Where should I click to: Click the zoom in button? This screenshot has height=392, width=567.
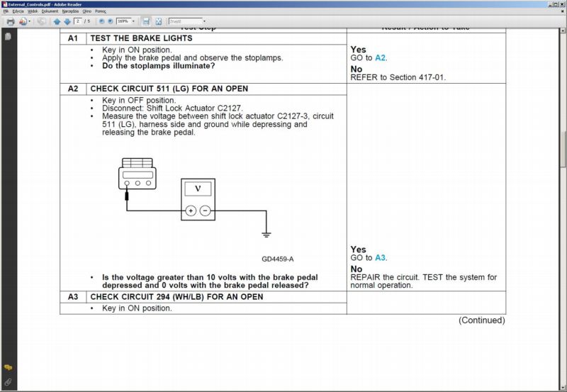click(111, 21)
